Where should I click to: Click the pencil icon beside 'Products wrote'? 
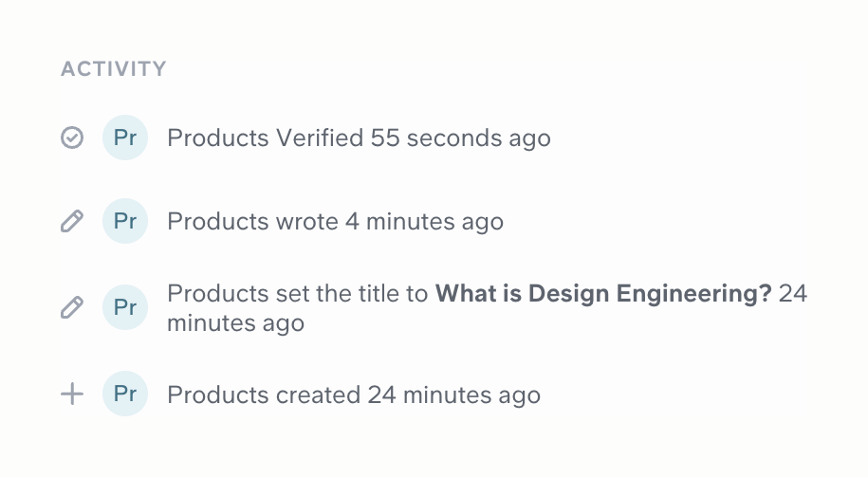[72, 222]
